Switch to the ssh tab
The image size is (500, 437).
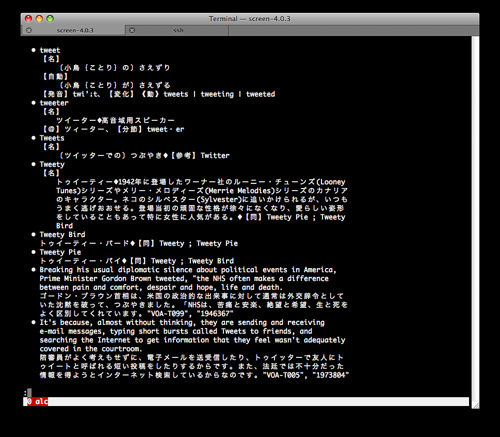coord(177,30)
